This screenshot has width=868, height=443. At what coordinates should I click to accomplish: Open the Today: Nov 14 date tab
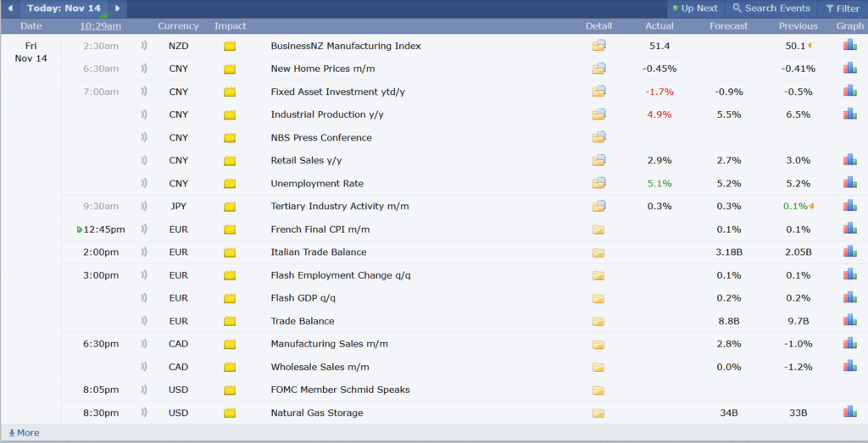click(64, 8)
